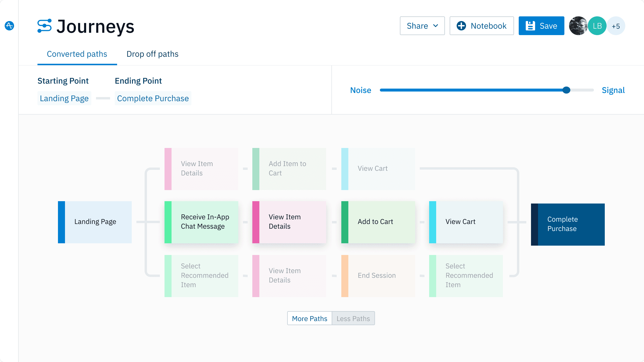Click the +5 collaborators indicator

click(x=616, y=26)
